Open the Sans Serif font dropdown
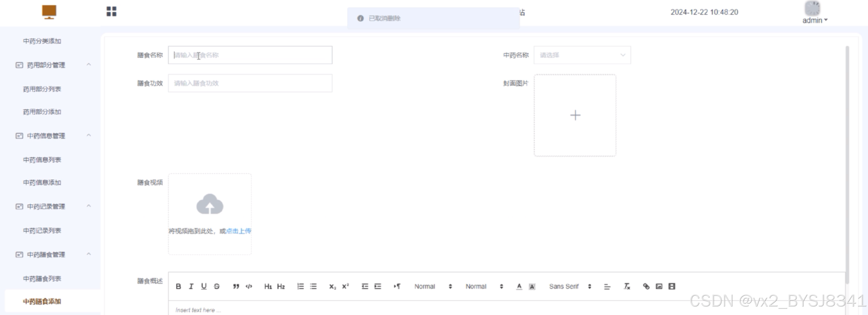The height and width of the screenshot is (315, 868). pos(570,286)
